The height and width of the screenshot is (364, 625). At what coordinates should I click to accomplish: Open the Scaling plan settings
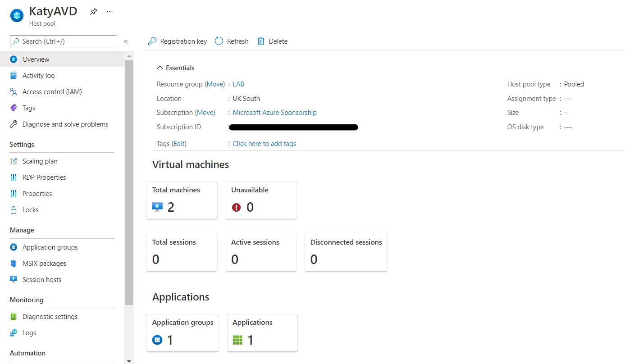[40, 161]
